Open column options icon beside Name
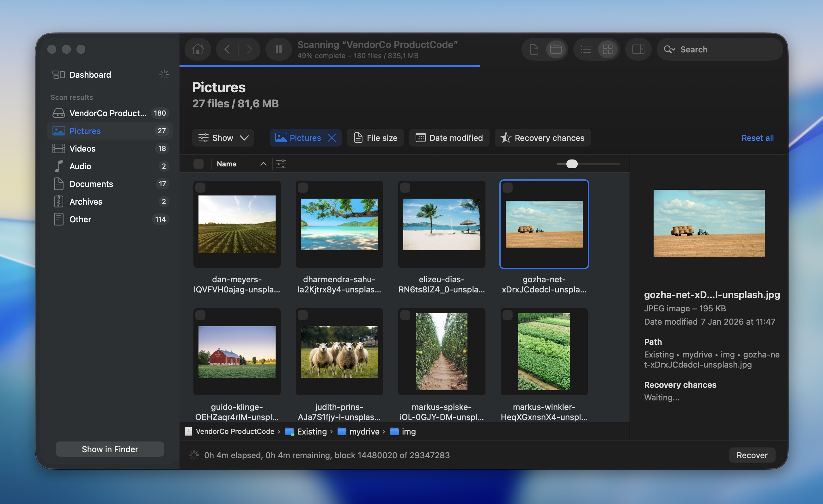This screenshot has width=823, height=504. pyautogui.click(x=281, y=164)
